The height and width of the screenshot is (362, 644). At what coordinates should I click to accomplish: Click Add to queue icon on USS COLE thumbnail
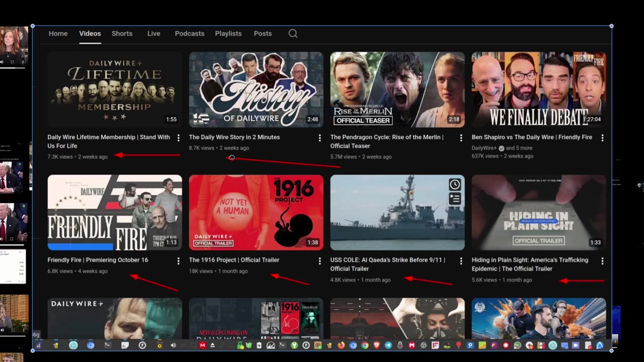[455, 199]
